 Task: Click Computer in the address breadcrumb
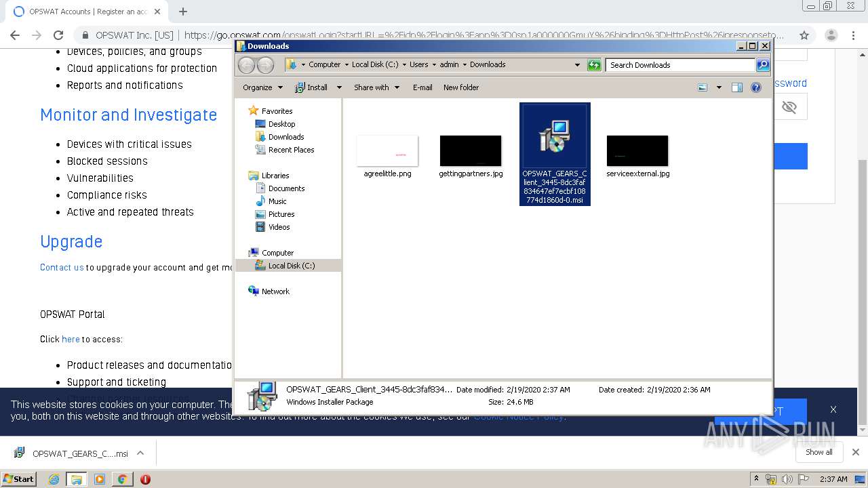(325, 65)
